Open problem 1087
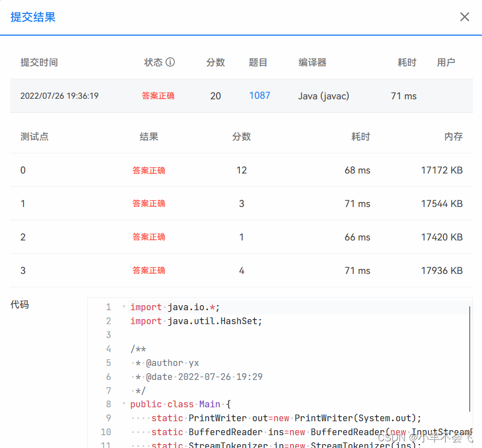Screen dimensions: 482x448 click(259, 95)
